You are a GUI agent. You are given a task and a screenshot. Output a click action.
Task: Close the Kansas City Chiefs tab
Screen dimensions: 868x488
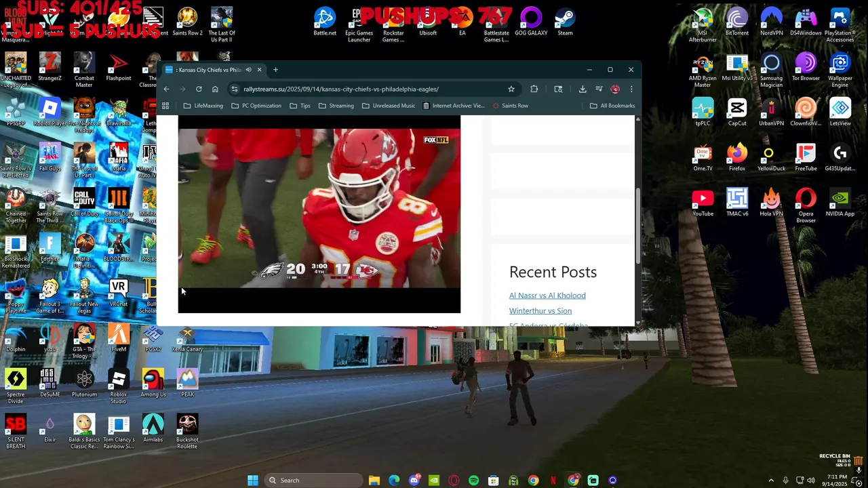(259, 70)
